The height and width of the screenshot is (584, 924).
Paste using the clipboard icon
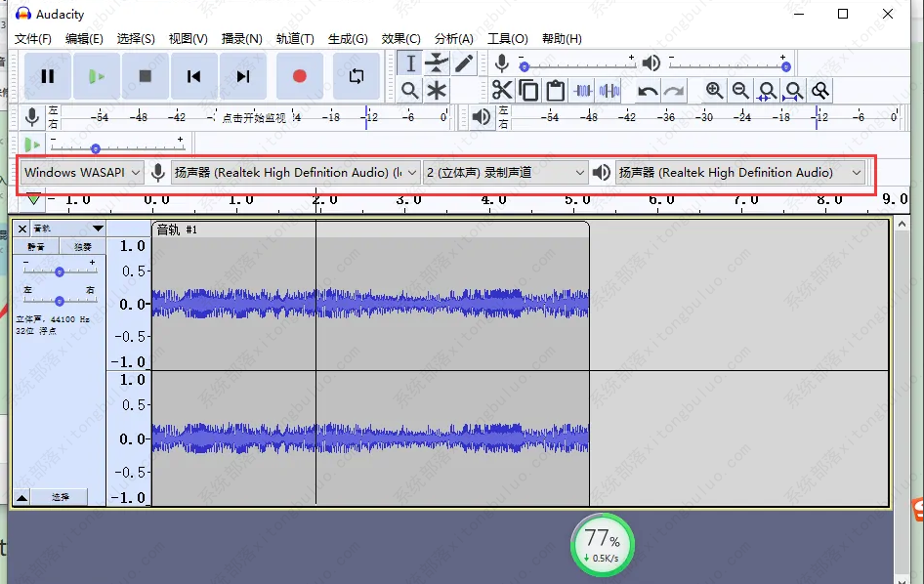coord(555,91)
